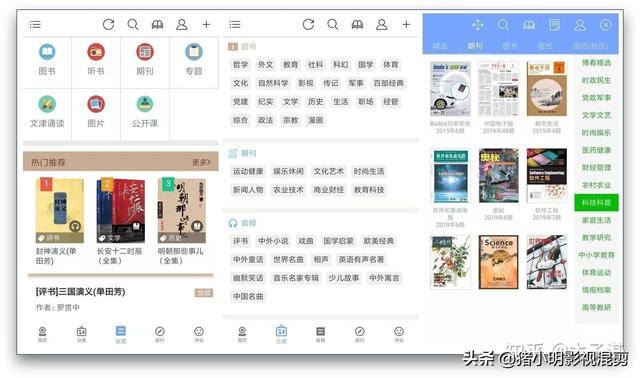The image size is (640, 378).
Task: Open the user icon in the blue header
Action: point(580,25)
